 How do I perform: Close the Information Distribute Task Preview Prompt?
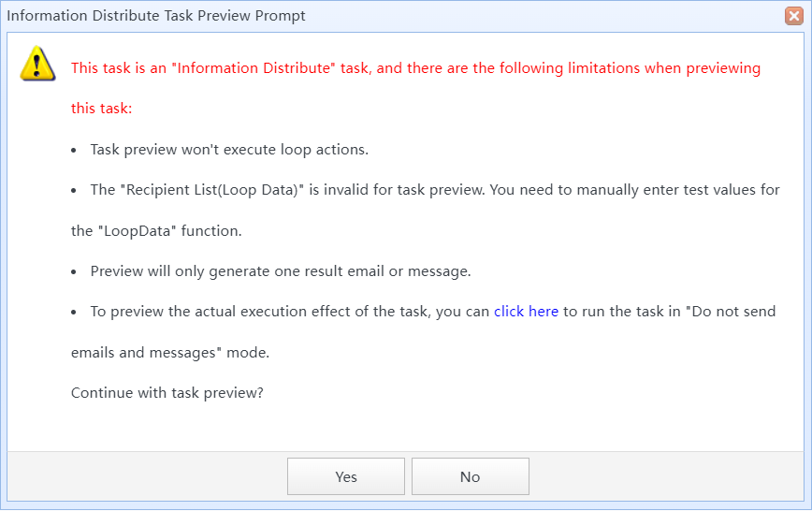coord(794,16)
